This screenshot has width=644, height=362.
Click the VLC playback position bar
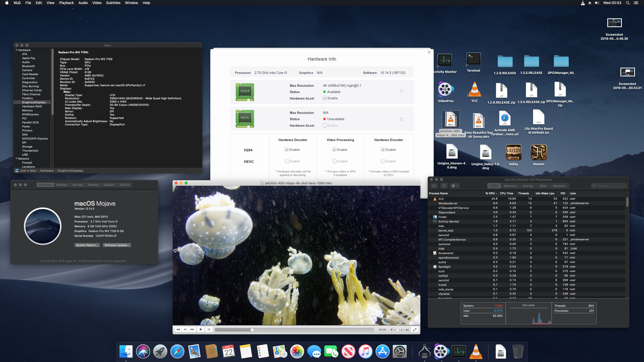(x=294, y=330)
